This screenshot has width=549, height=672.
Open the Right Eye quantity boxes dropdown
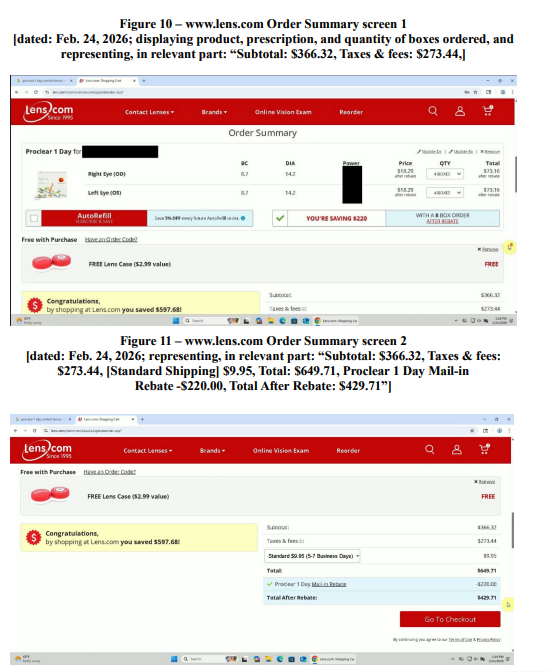pyautogui.click(x=445, y=174)
